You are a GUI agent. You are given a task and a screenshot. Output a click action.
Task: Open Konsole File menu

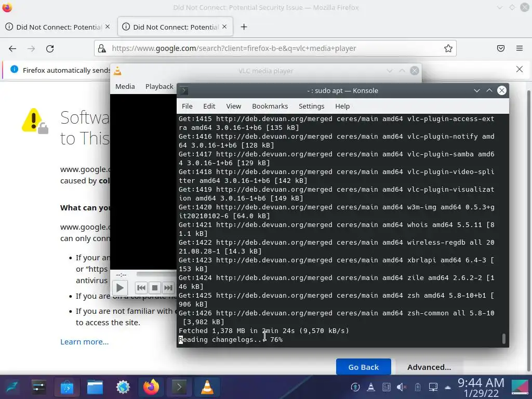pos(187,106)
